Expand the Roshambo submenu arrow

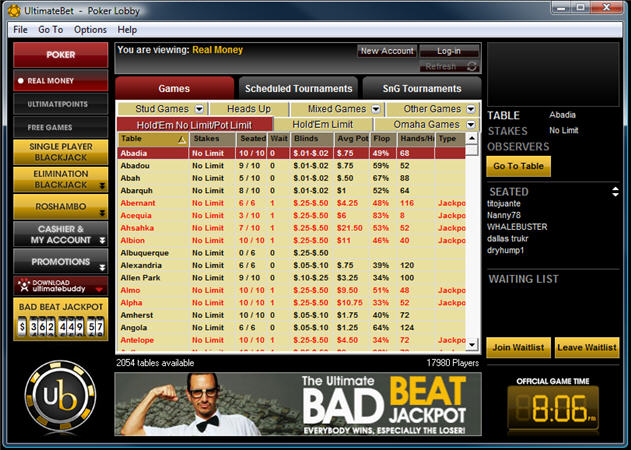point(102,213)
